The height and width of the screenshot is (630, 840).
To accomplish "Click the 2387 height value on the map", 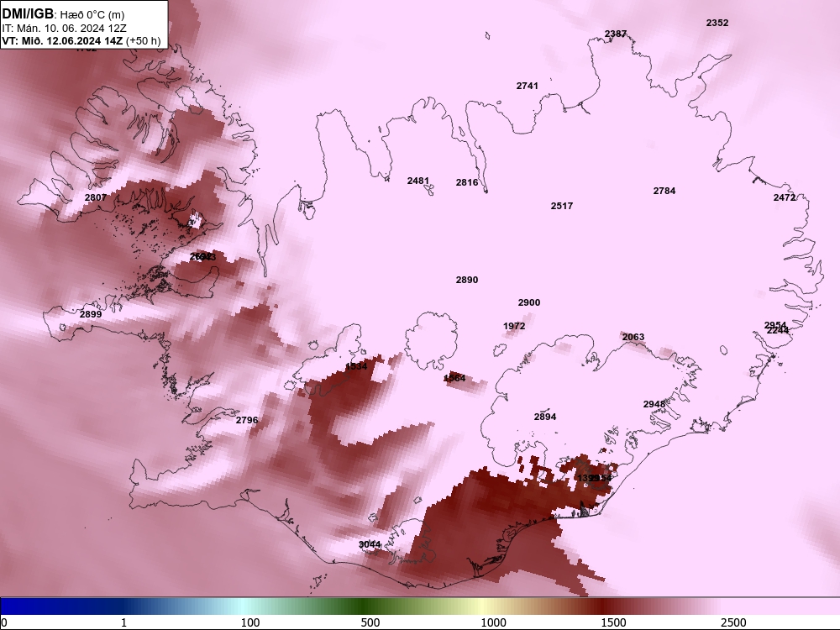I will 616,34.
